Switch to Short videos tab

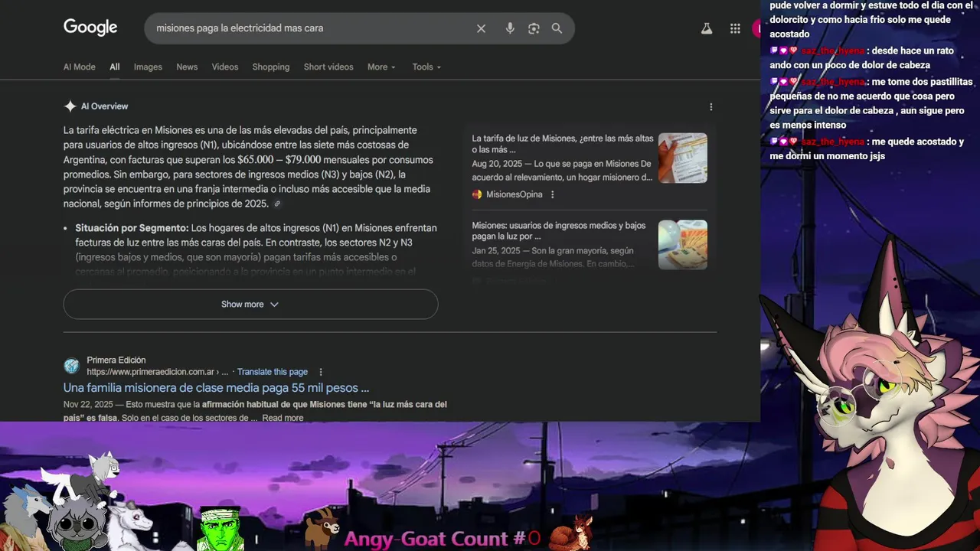328,67
